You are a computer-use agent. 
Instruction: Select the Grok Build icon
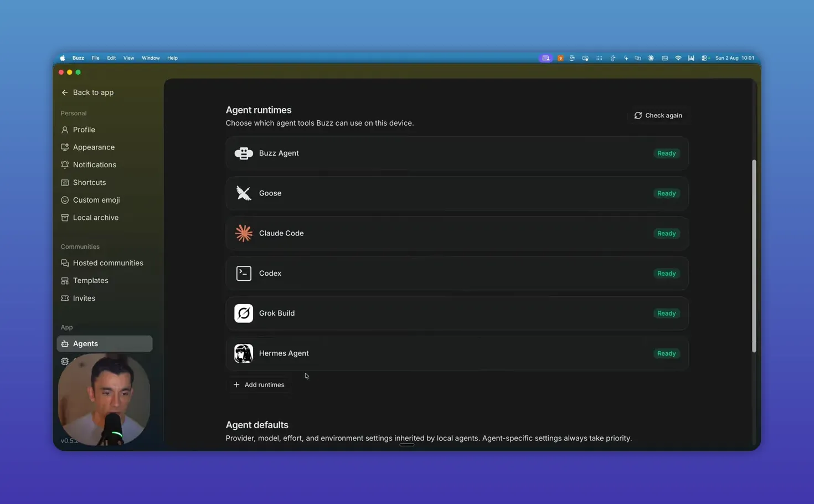(x=244, y=313)
